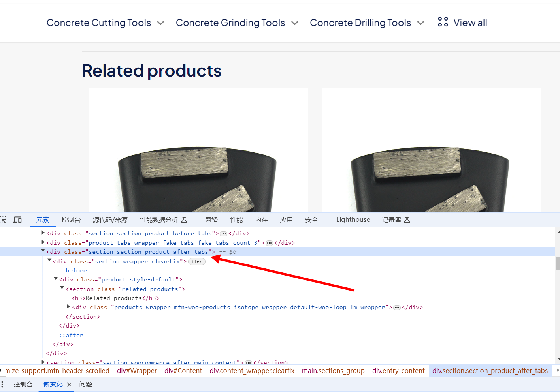
Task: Select the 新变化 drawer tab
Action: [x=53, y=384]
